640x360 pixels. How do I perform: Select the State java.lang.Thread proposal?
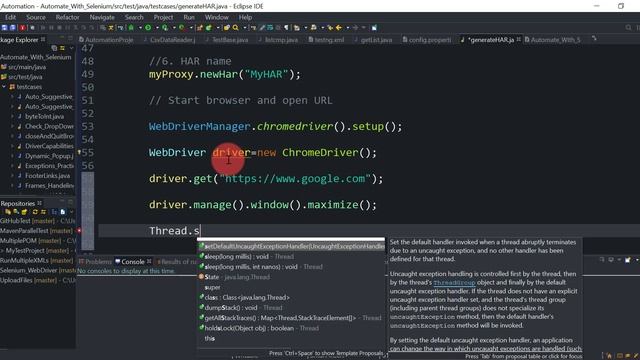pos(291,277)
